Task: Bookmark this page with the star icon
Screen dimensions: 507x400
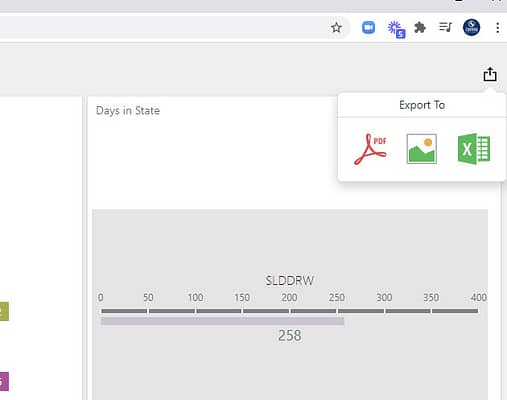Action: (336, 28)
